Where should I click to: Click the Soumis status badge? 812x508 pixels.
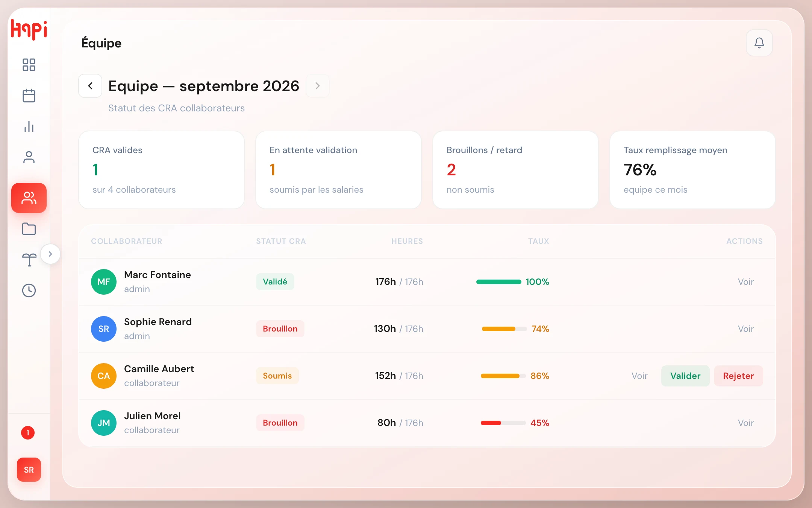pos(277,376)
